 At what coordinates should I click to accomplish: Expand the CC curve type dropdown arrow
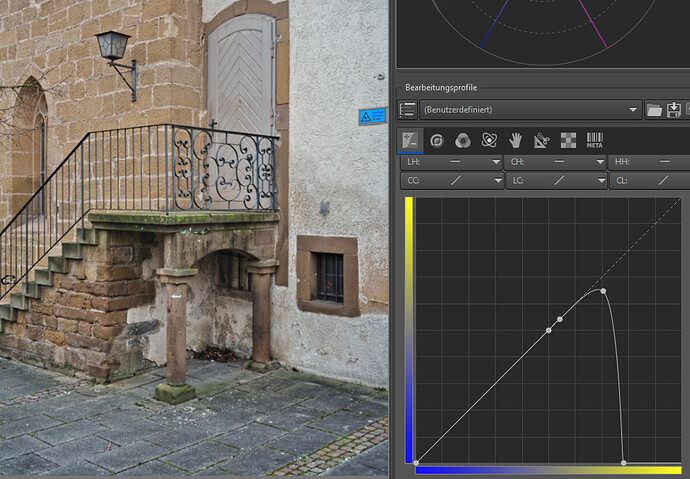tap(496, 181)
